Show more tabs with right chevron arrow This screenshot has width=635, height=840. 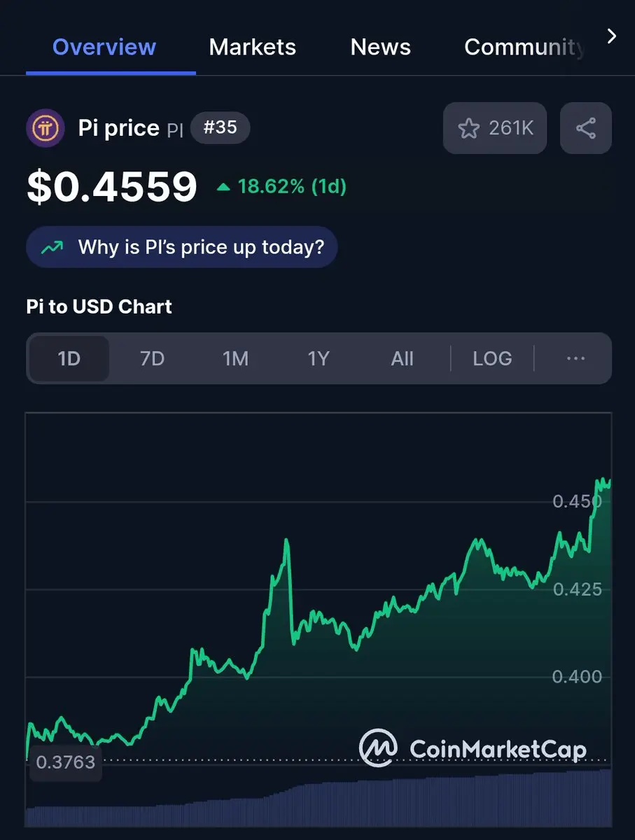point(612,36)
